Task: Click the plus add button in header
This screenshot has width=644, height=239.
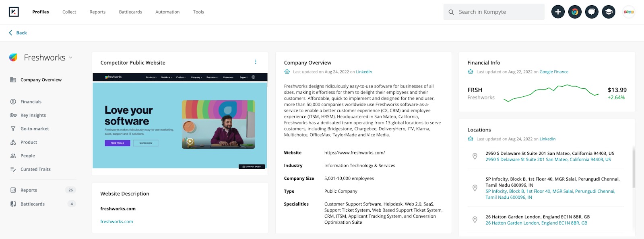Action: (558, 12)
